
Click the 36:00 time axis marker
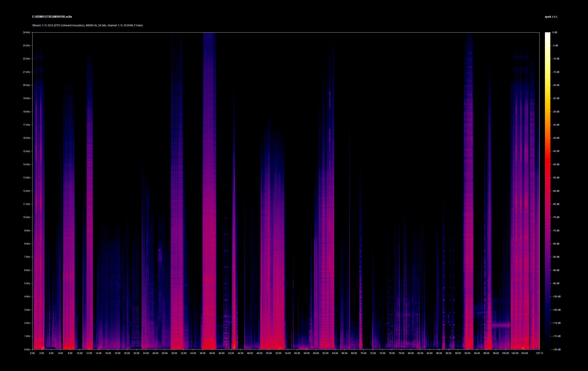(202, 353)
